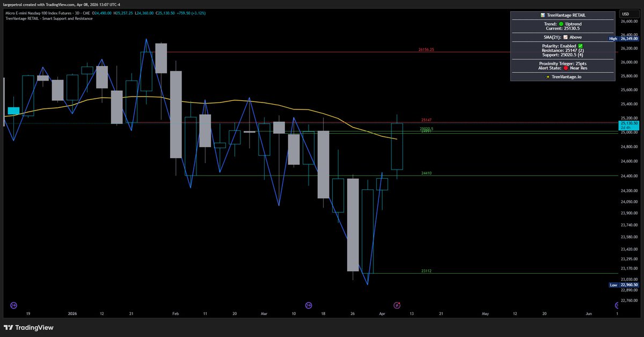This screenshot has height=337, width=644.
Task: Click the 23,420.00 price axis label
Action: coord(628,249)
